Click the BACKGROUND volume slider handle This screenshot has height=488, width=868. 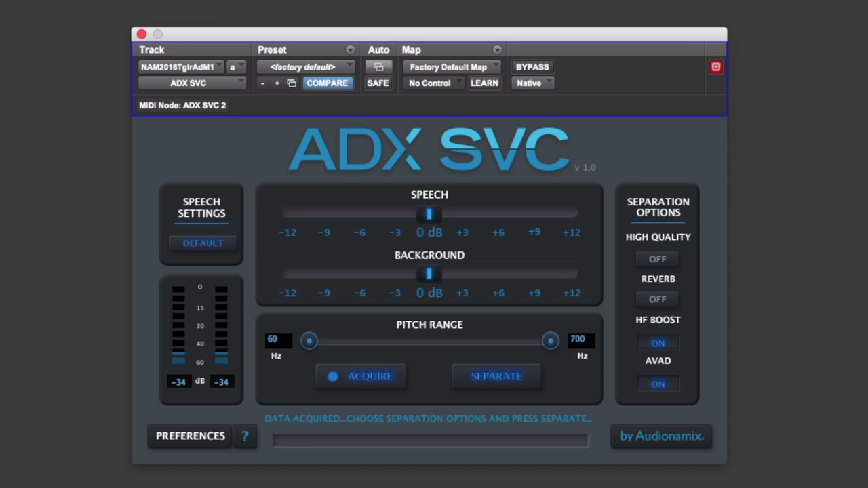(429, 274)
